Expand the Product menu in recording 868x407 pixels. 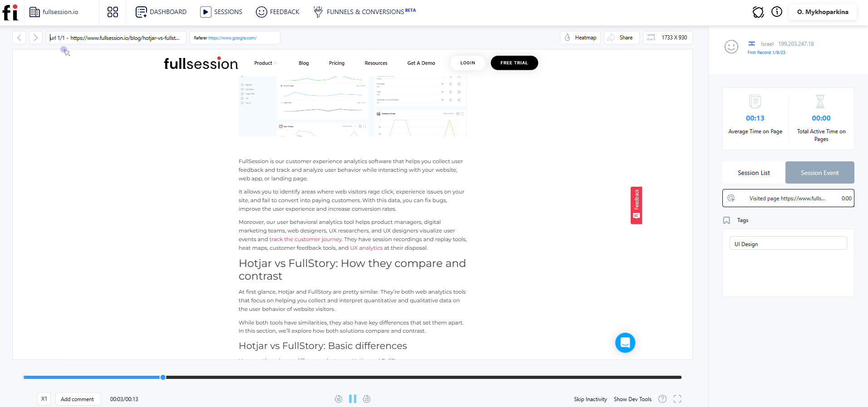tap(265, 63)
